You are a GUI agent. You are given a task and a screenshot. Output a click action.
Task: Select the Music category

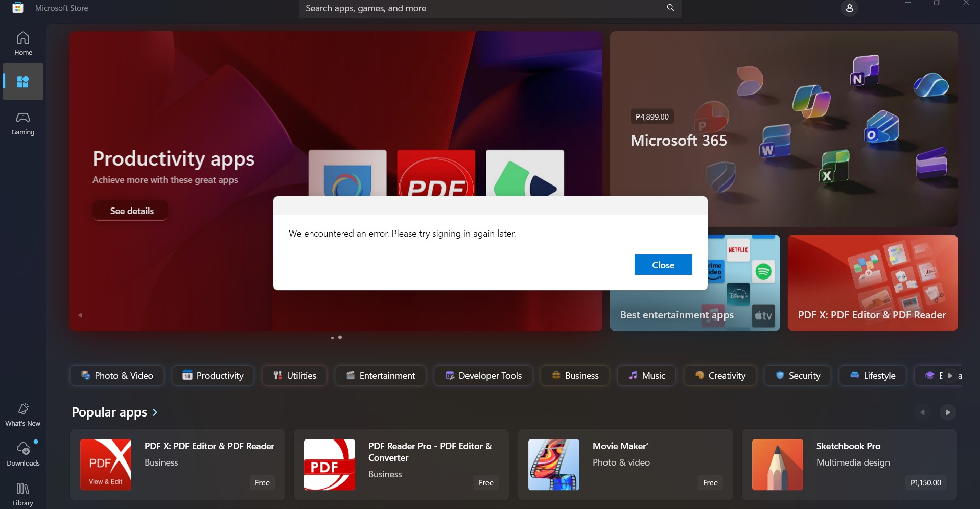(x=646, y=376)
